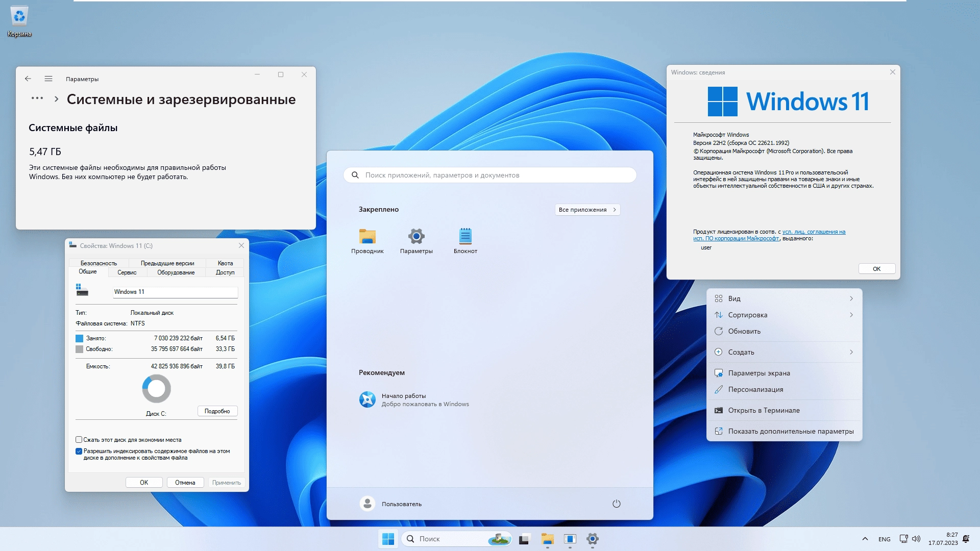Switch to 'Доступ' tab in properties
The width and height of the screenshot is (980, 551).
click(225, 272)
